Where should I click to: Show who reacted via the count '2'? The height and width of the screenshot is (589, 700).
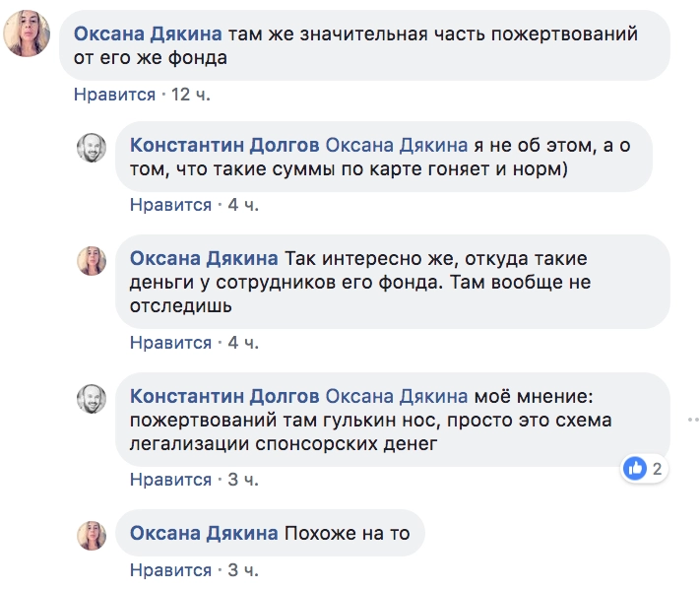656,469
